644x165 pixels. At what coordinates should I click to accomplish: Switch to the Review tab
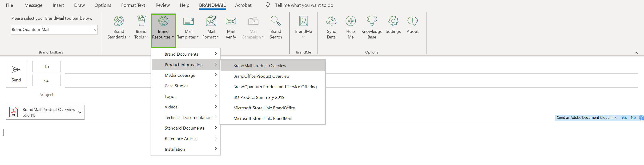162,5
